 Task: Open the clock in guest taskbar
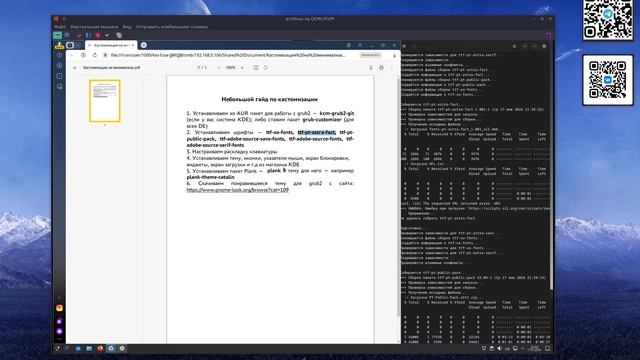tap(534, 349)
